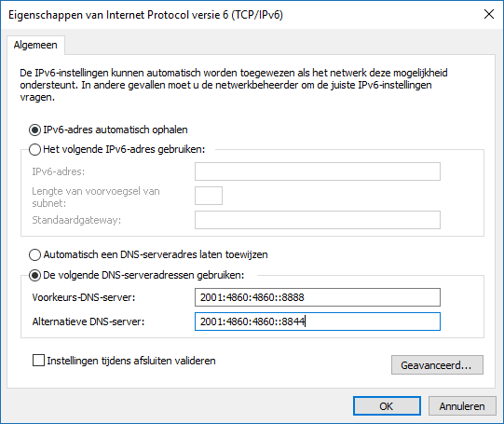Open Geavanceerd advanced settings
Viewport: 504px width, 424px height.
click(x=437, y=365)
